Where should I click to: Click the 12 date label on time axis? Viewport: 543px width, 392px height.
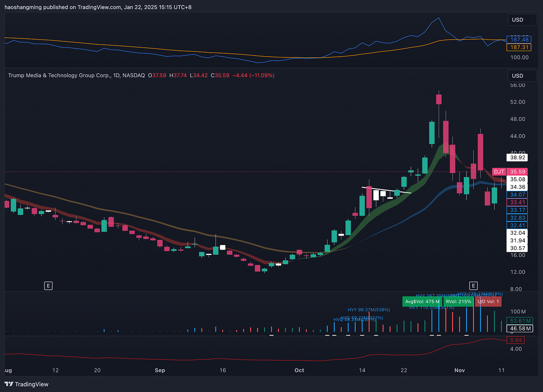click(56, 370)
